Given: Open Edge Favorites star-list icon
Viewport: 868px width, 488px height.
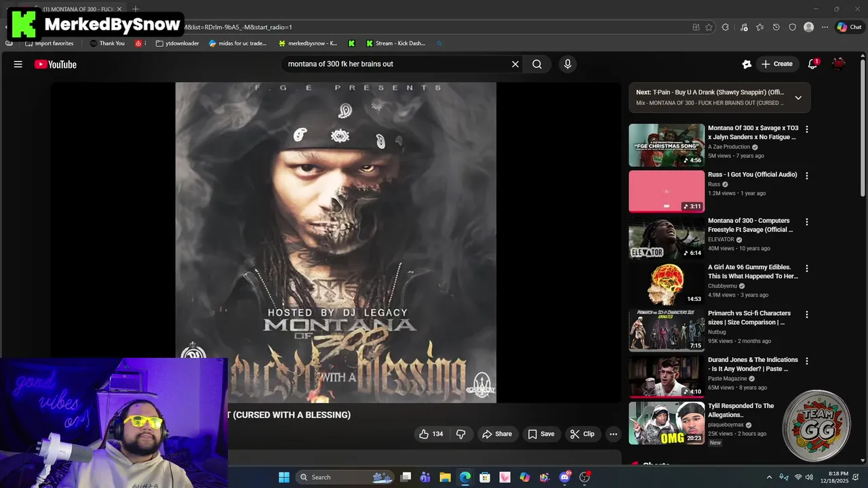Looking at the screenshot, I should pyautogui.click(x=760, y=27).
